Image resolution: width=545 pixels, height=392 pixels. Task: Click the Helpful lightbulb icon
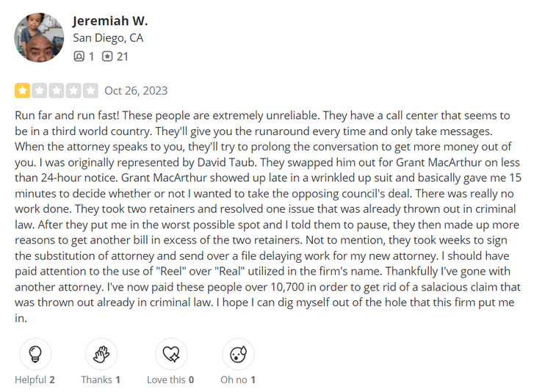35,354
